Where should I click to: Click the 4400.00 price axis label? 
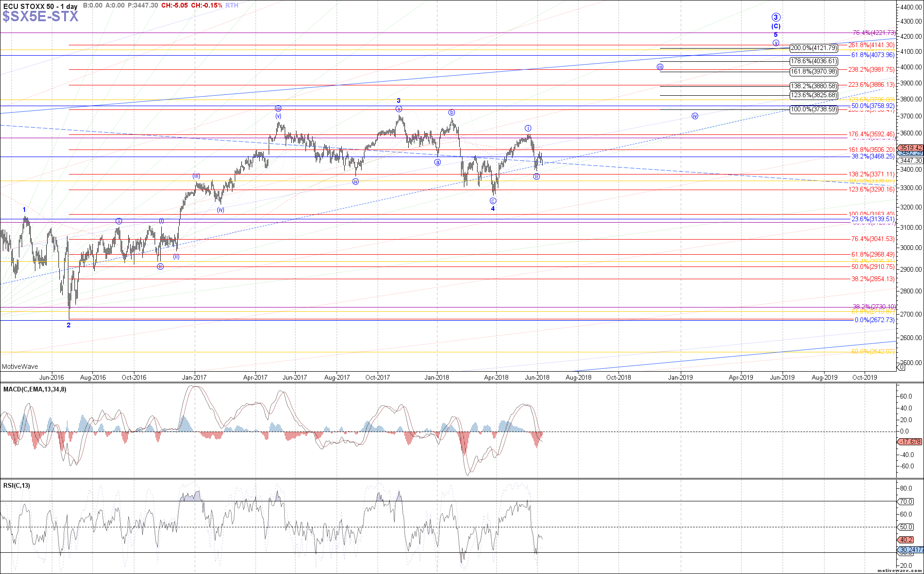coord(911,7)
